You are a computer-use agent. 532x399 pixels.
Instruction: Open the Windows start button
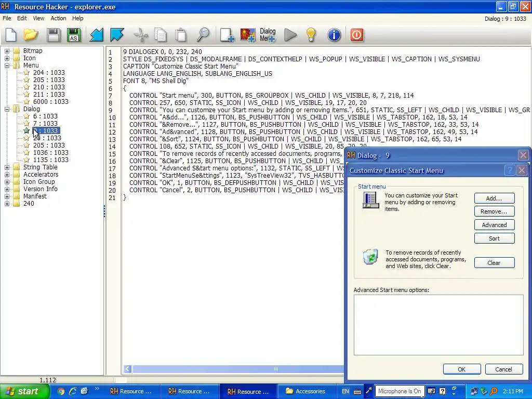pos(24,392)
